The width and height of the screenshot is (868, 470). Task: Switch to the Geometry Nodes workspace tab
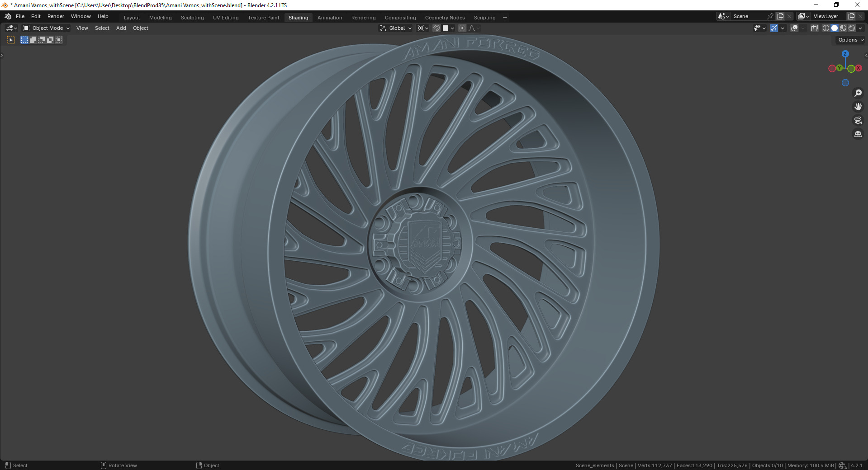click(x=445, y=18)
